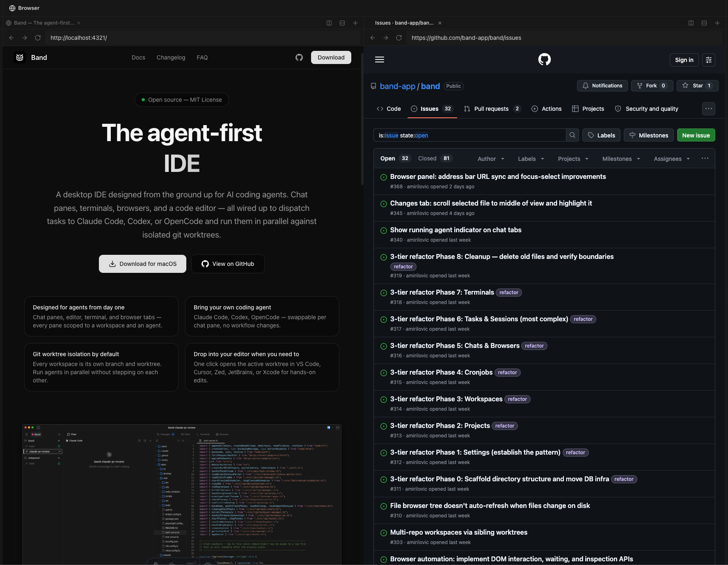The width and height of the screenshot is (728, 565).
Task: Open the GitHub appearance settings sliders icon
Action: (x=709, y=60)
